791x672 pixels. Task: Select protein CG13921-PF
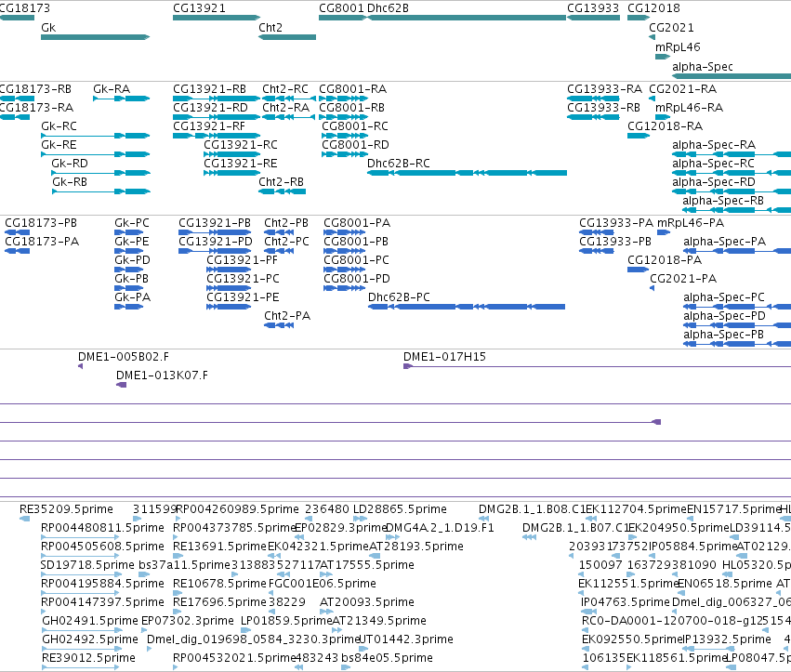coord(243,260)
